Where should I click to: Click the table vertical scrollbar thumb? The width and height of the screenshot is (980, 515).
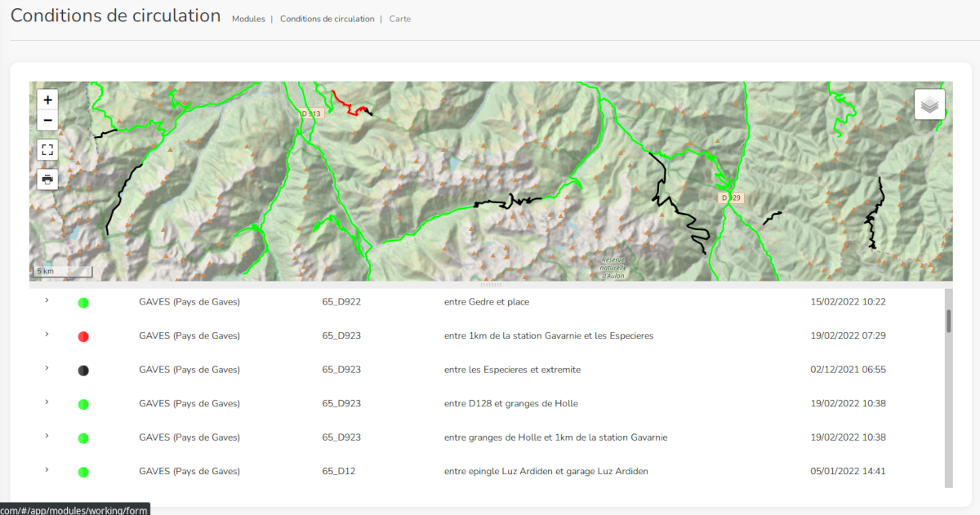pyautogui.click(x=948, y=321)
